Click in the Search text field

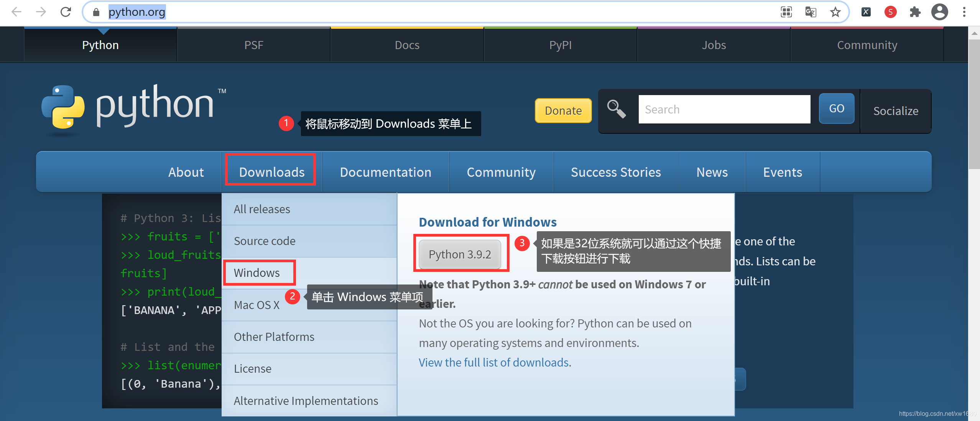pos(724,109)
